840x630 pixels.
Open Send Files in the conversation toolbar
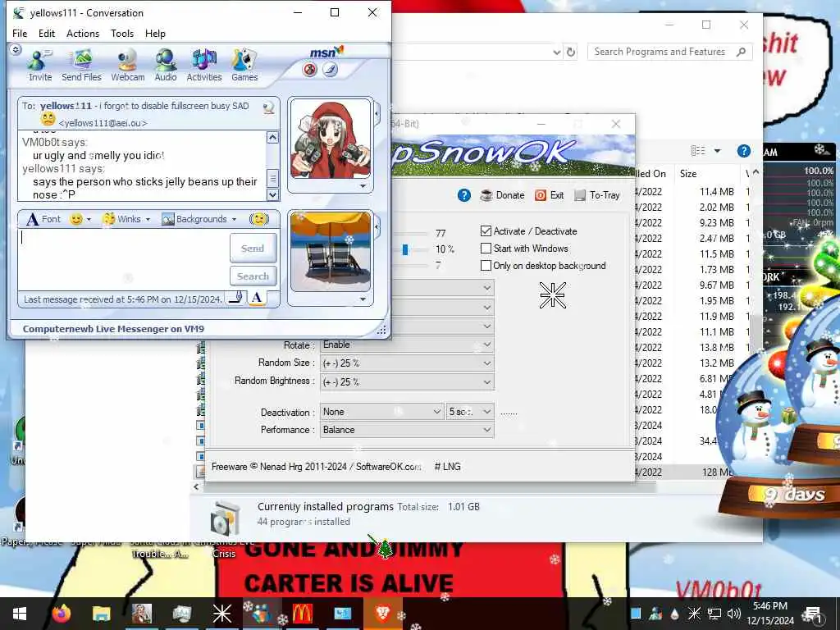81,66
